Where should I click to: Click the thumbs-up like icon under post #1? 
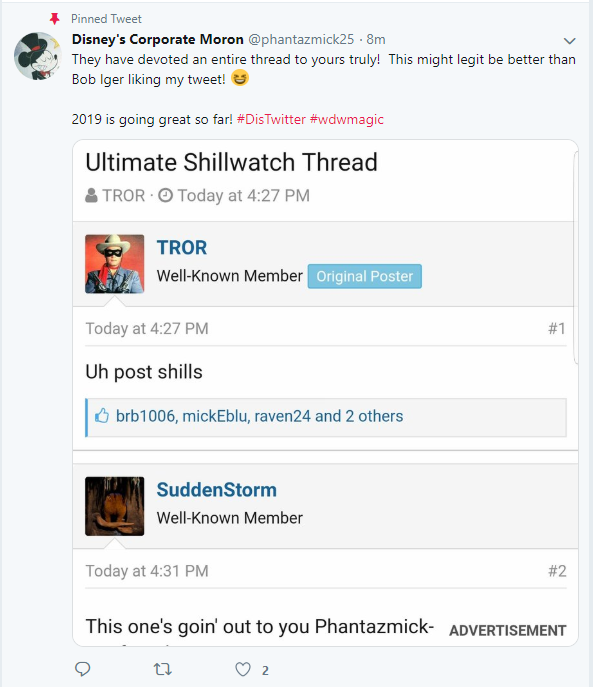point(102,415)
